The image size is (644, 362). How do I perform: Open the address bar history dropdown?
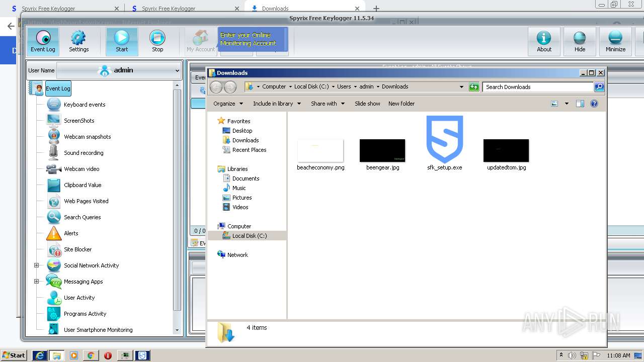tap(461, 87)
